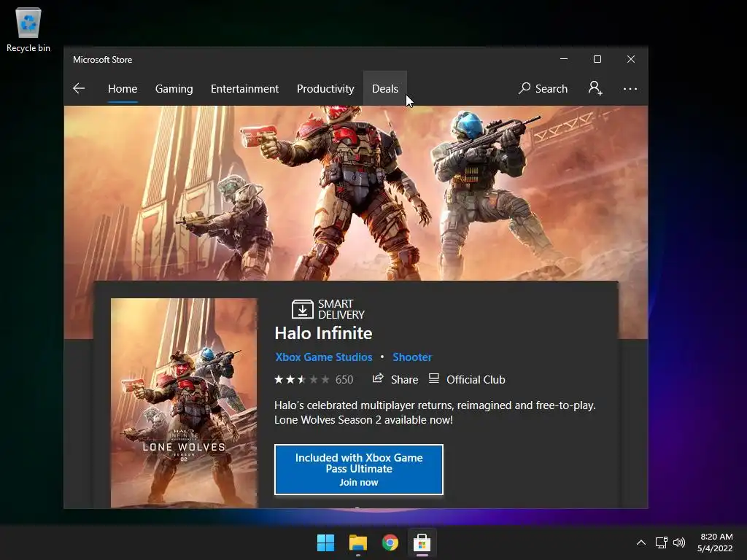Click the Halo Infinite hero banner image

pyautogui.click(x=356, y=192)
